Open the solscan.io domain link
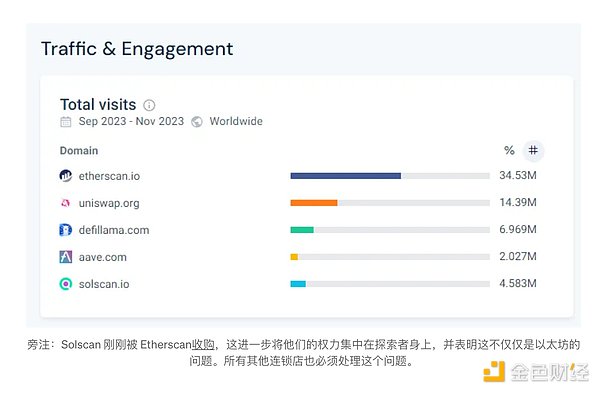Viewport: 600px width, 393px height. (104, 284)
